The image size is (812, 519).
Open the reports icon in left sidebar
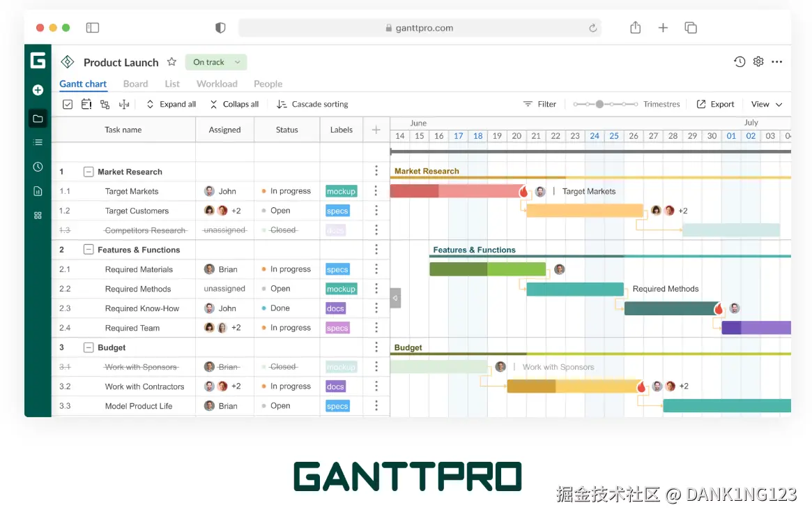point(38,191)
